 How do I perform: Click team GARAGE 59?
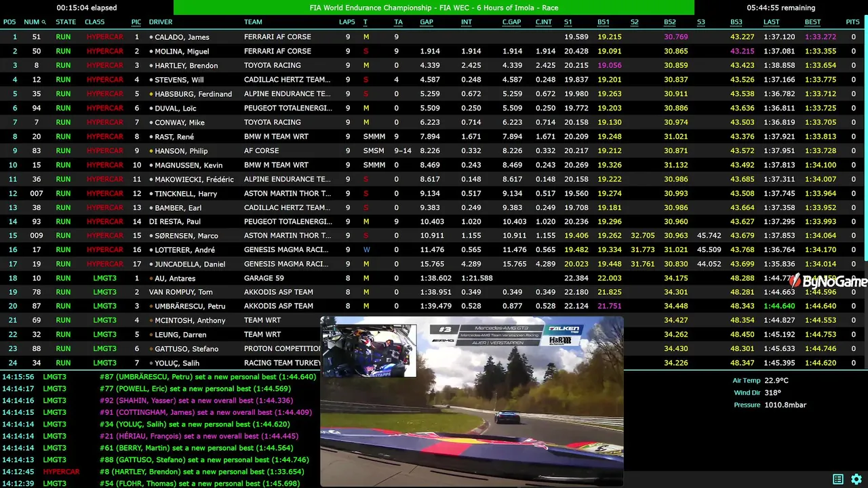point(264,279)
